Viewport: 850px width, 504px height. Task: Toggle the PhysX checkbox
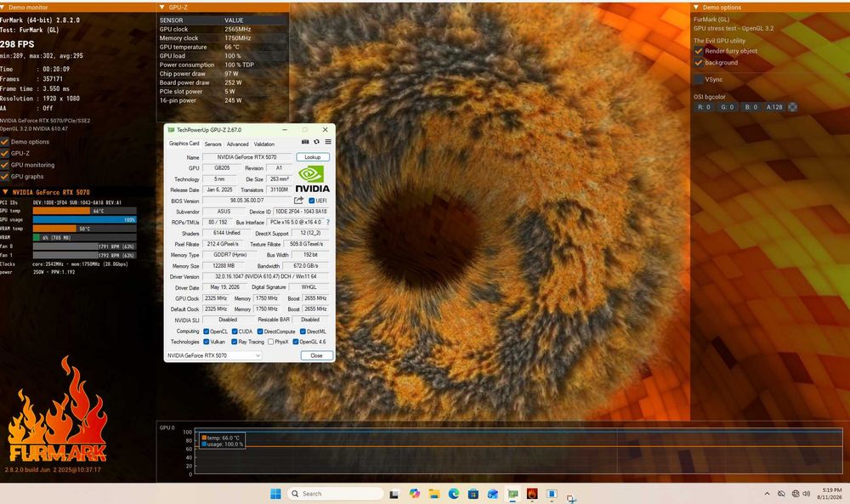[270, 342]
